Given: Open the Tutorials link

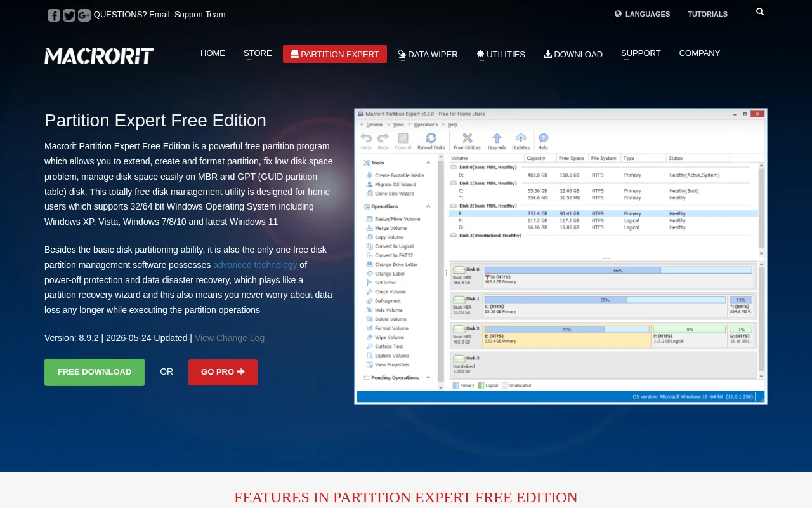Looking at the screenshot, I should tap(707, 14).
